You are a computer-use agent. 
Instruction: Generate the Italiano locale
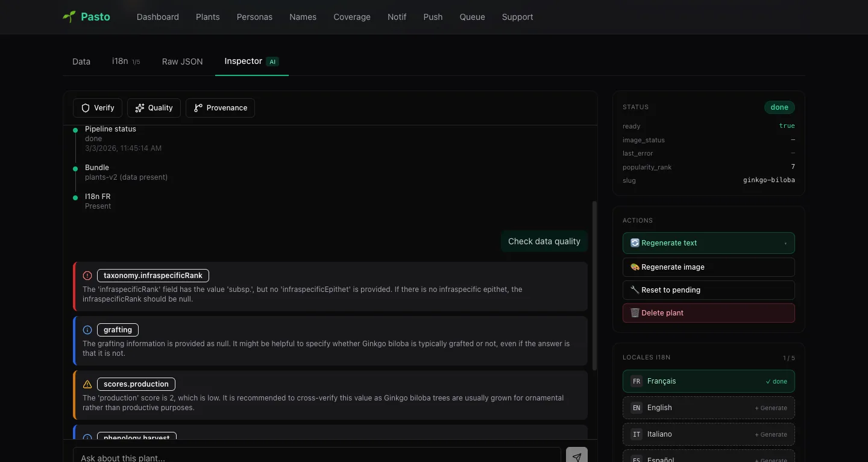click(x=708, y=434)
